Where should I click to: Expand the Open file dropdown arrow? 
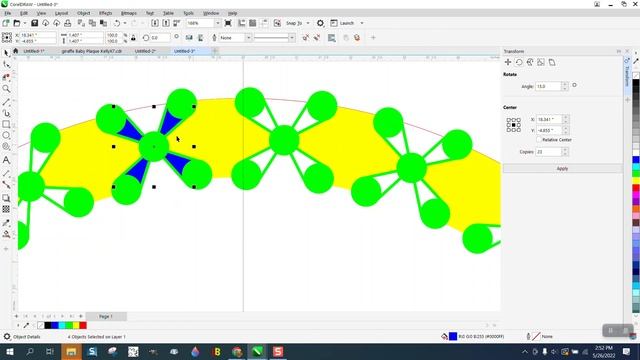pos(24,23)
